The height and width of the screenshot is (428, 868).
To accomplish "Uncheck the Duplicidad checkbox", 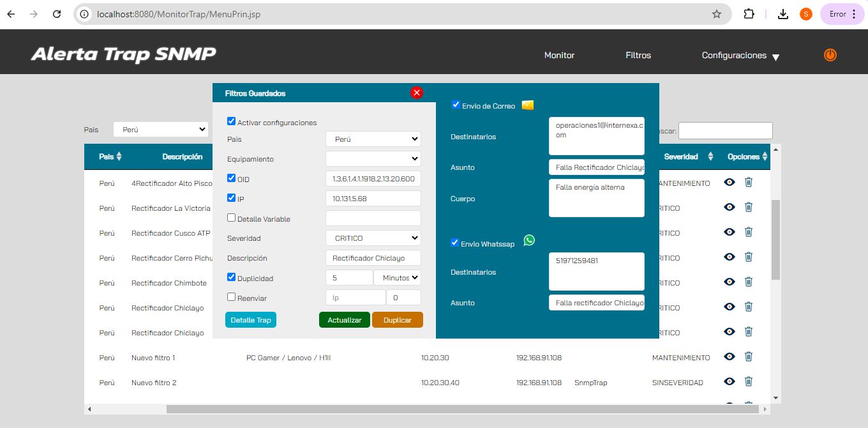I will (231, 277).
